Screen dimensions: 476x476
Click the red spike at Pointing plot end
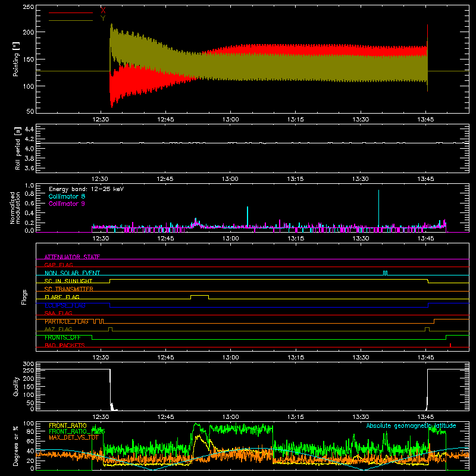pos(427,32)
